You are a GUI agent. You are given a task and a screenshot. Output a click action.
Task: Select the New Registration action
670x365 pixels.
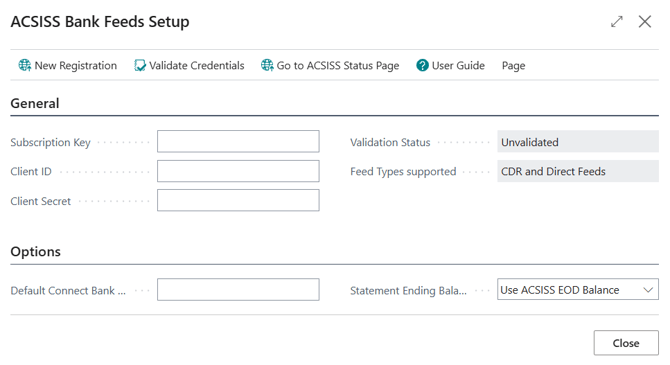point(68,65)
